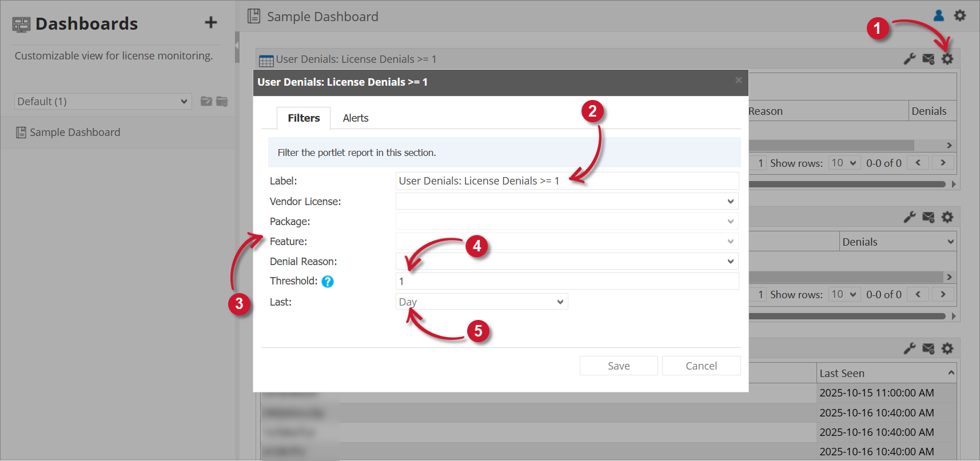Click page number field in second portlet
The image size is (980, 461).
(758, 294)
